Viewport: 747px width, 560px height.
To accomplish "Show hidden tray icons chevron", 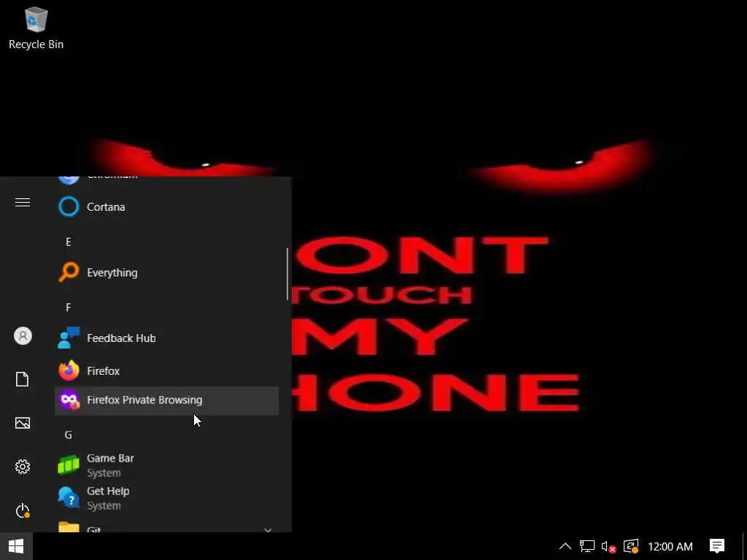I will click(565, 546).
